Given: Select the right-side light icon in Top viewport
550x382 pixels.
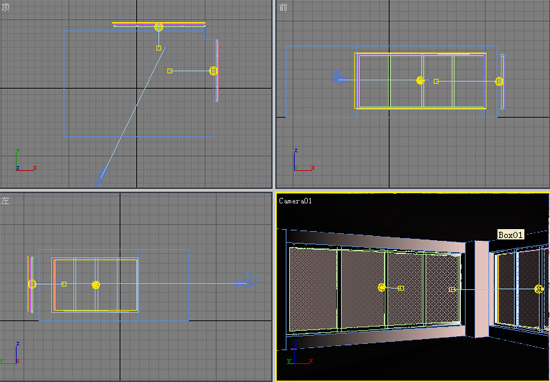Looking at the screenshot, I should (213, 71).
